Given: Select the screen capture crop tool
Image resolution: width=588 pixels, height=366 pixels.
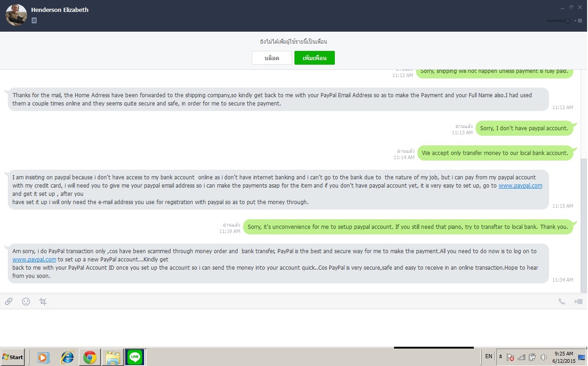Looking at the screenshot, I should pyautogui.click(x=43, y=301).
